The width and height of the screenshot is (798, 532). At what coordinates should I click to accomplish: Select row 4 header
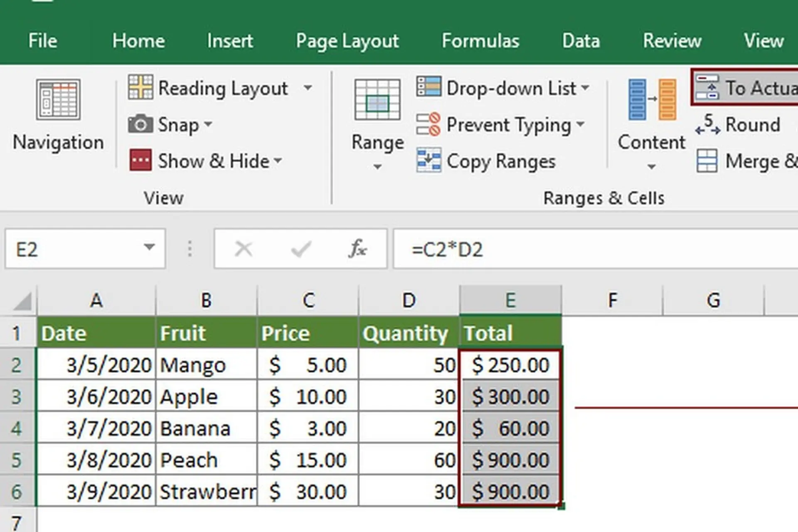(x=17, y=428)
